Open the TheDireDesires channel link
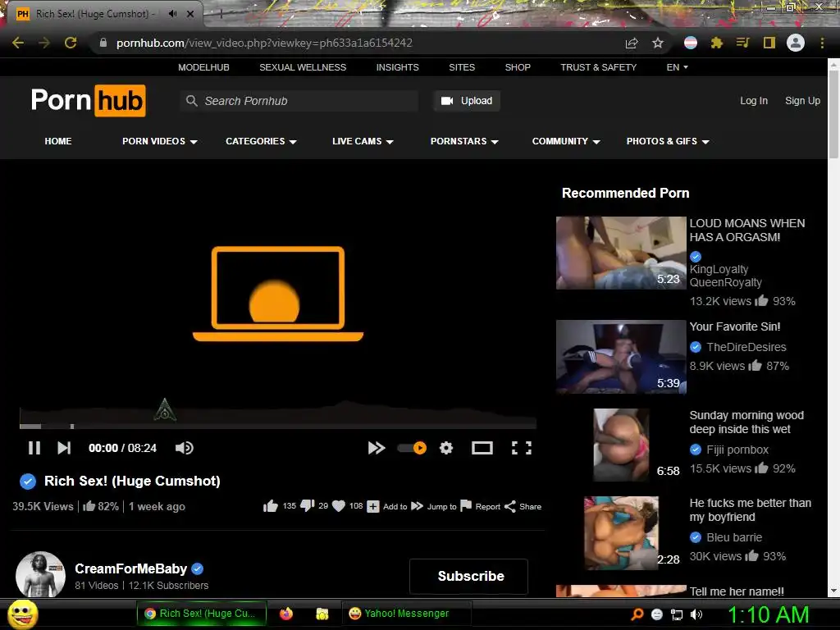 tap(746, 347)
